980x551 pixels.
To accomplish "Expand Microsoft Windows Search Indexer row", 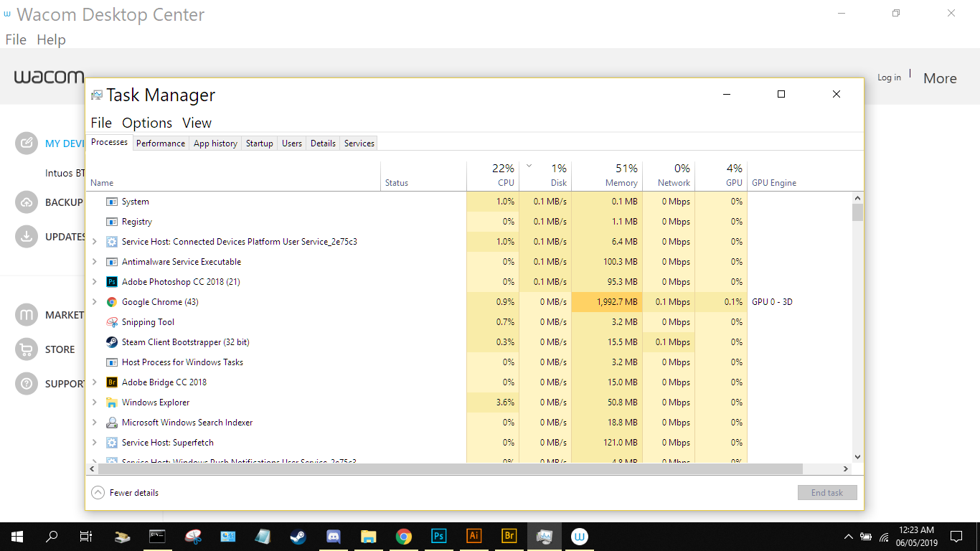I will (95, 423).
